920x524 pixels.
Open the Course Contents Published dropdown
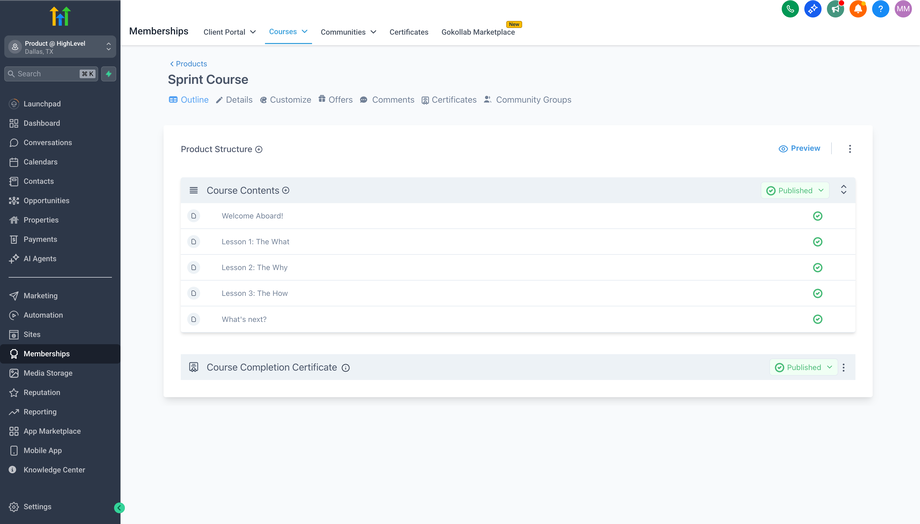(795, 191)
